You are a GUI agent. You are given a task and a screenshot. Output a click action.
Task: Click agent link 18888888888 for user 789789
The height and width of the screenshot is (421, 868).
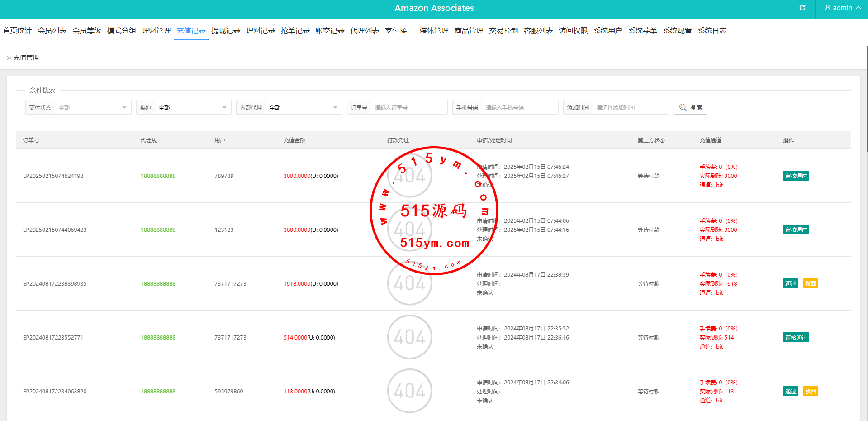158,176
